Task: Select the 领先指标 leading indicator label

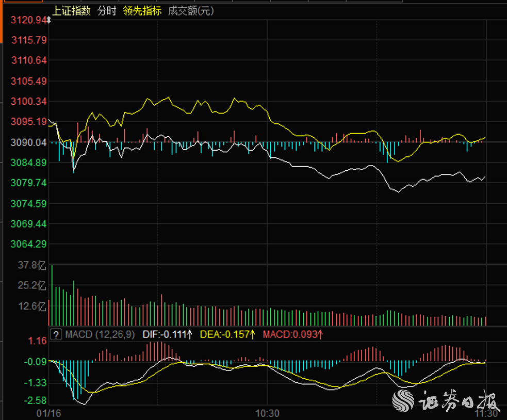Action: [x=142, y=10]
